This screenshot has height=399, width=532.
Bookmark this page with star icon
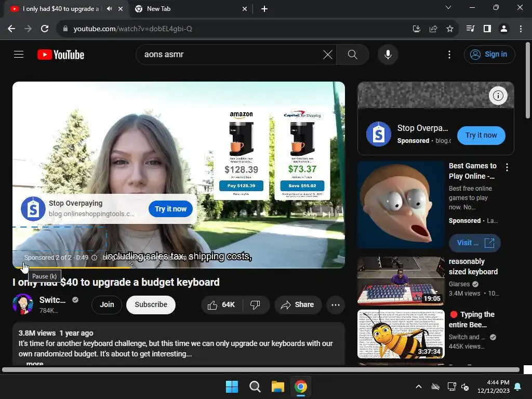tap(449, 29)
